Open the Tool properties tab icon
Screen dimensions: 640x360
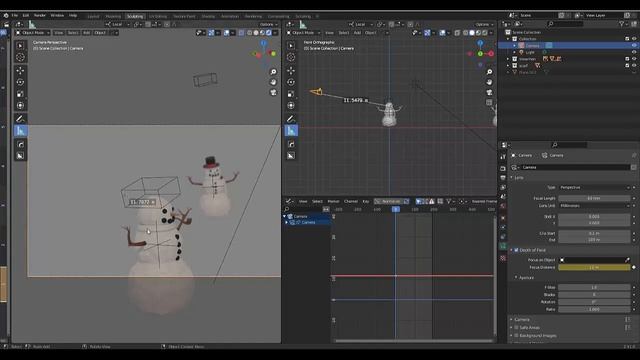tap(503, 157)
